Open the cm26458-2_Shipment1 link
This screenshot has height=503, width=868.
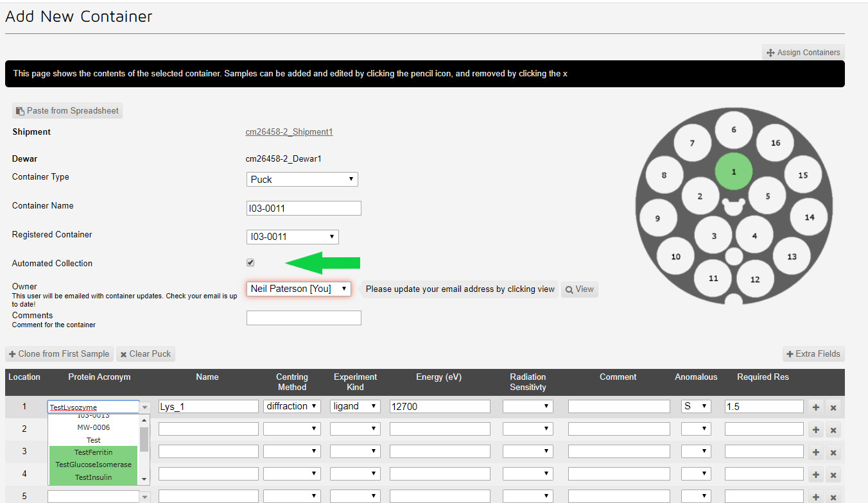point(289,132)
